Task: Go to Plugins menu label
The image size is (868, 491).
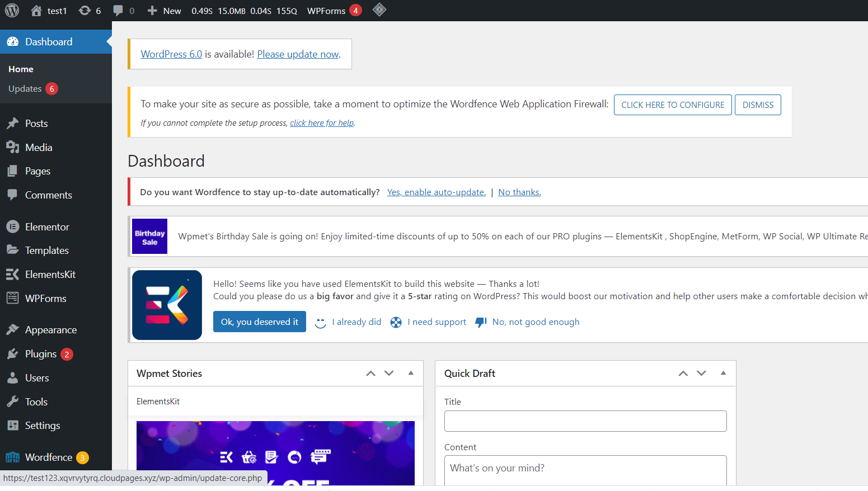Action: click(41, 354)
